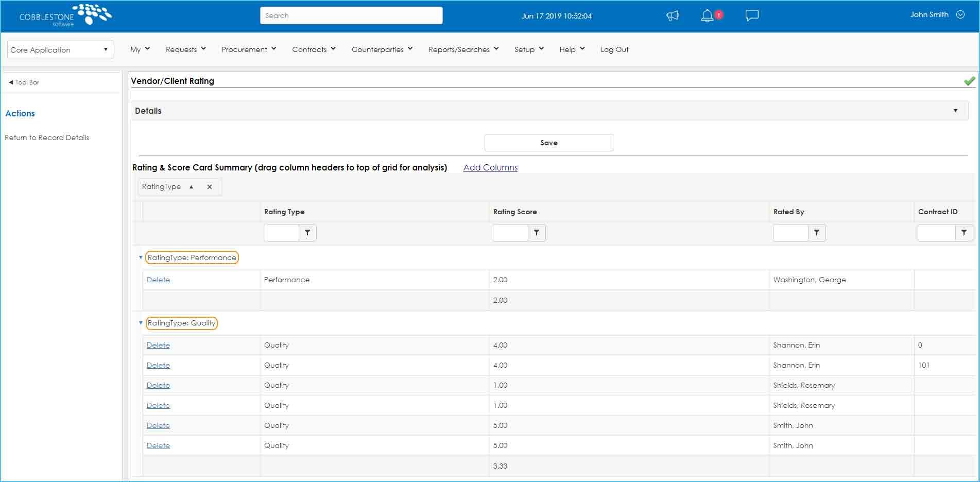
Task: Click the Save button
Action: click(x=548, y=143)
